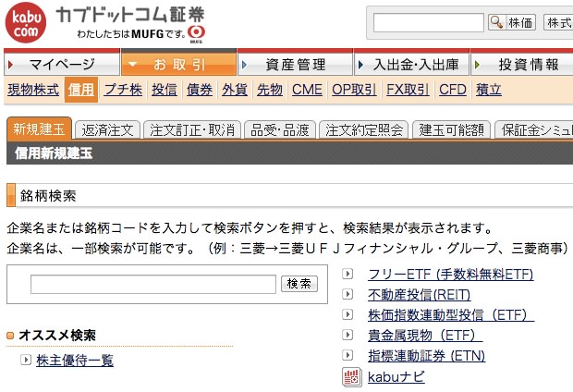573x392 pixels.
Task: Go to OP取引 submenu
Action: click(x=354, y=90)
